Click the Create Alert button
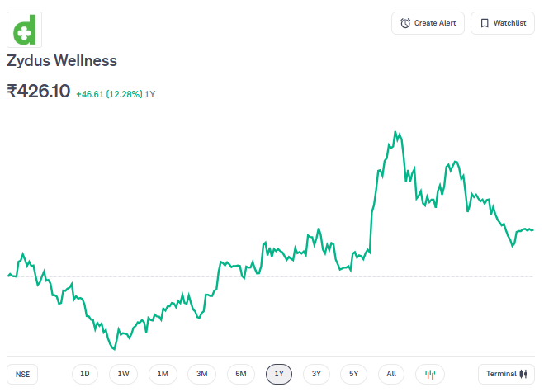This screenshot has height=392, width=544. pyautogui.click(x=428, y=23)
